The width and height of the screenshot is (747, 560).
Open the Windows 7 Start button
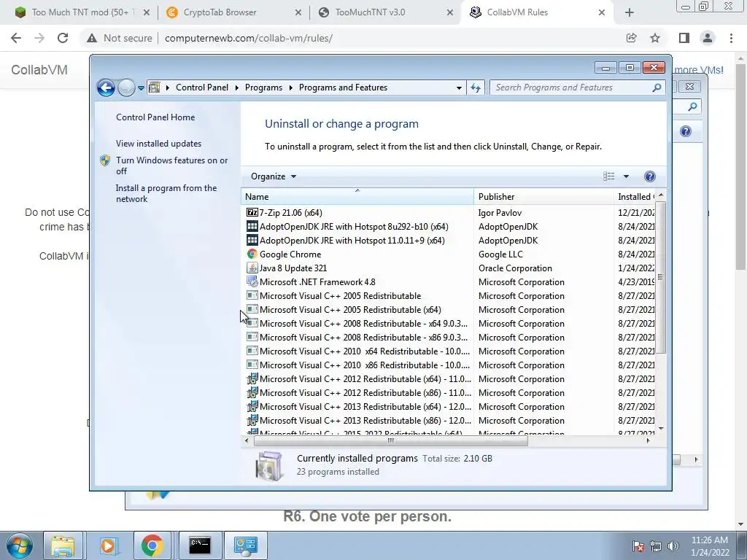[20, 545]
